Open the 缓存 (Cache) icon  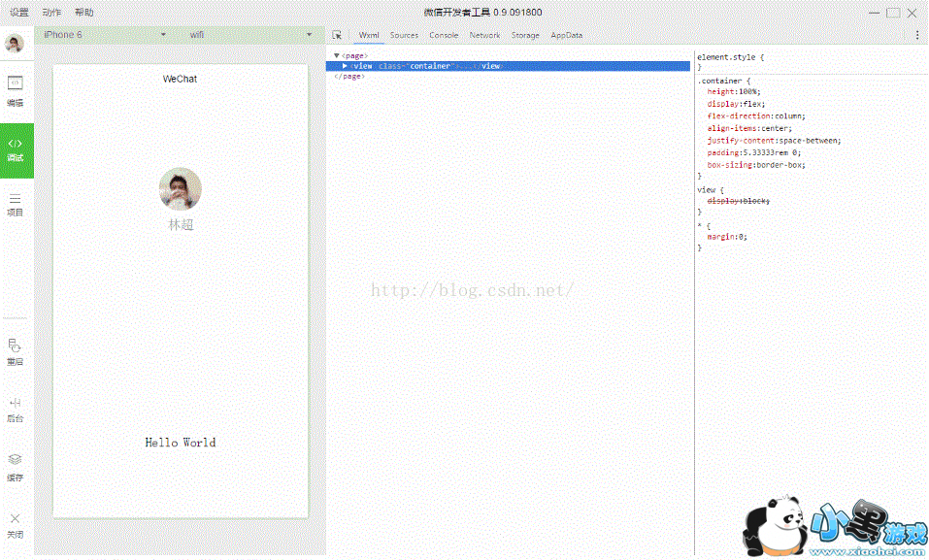coord(15,466)
